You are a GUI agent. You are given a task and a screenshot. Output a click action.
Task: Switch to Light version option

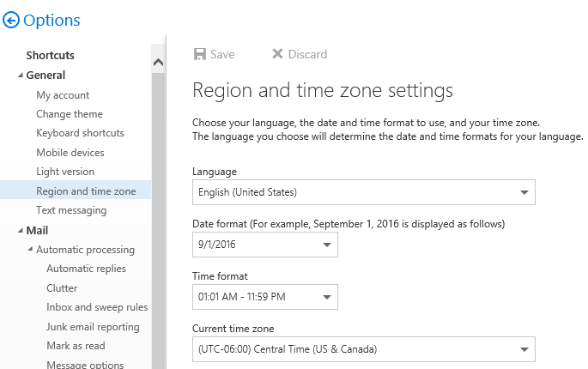pyautogui.click(x=65, y=172)
